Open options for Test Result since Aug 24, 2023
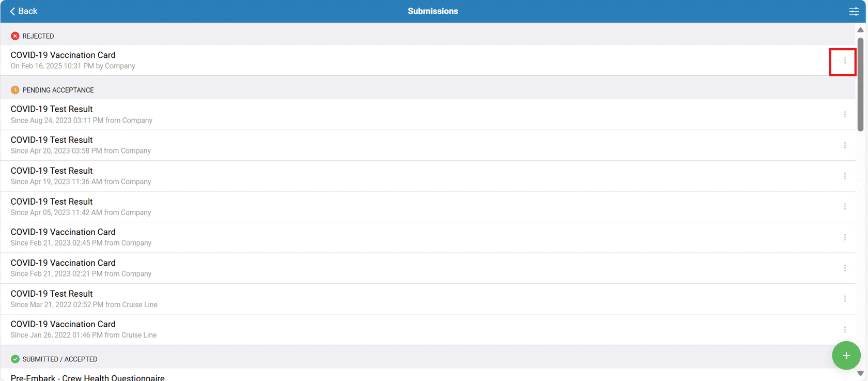This screenshot has width=868, height=381. coord(845,114)
